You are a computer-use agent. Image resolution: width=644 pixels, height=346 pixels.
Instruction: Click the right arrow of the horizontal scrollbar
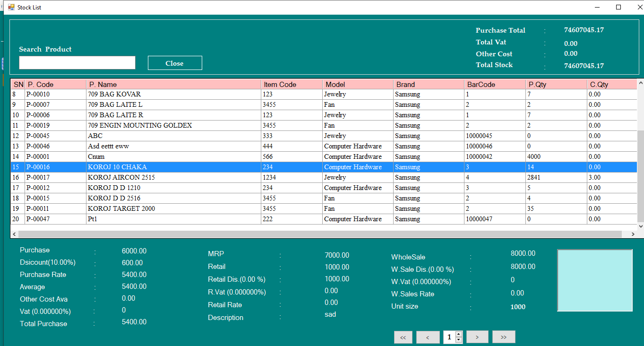pyautogui.click(x=633, y=234)
